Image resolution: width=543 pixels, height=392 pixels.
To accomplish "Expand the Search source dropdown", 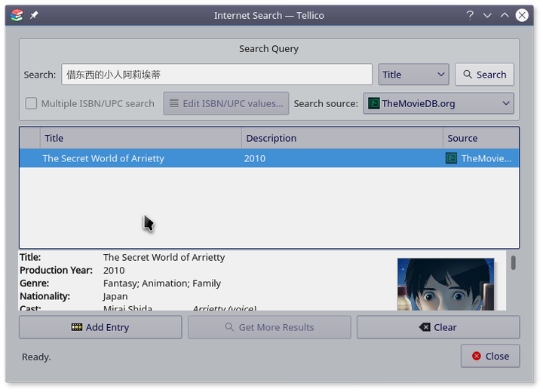I will 438,103.
